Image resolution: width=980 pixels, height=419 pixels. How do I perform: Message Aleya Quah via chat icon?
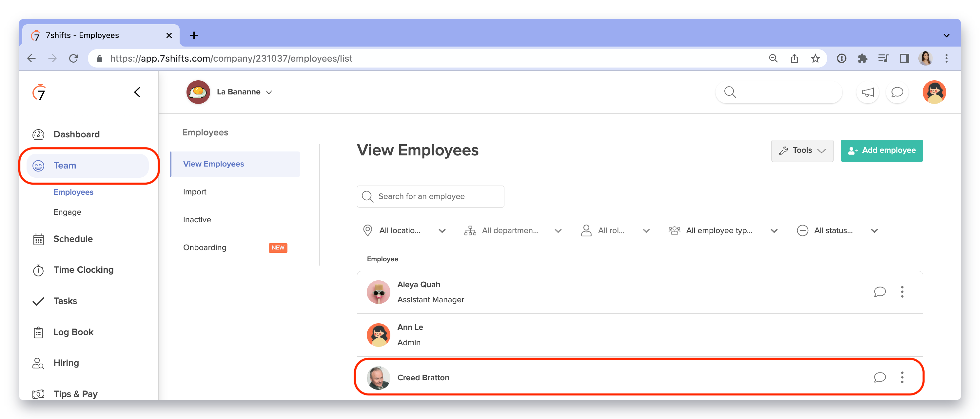pyautogui.click(x=880, y=292)
